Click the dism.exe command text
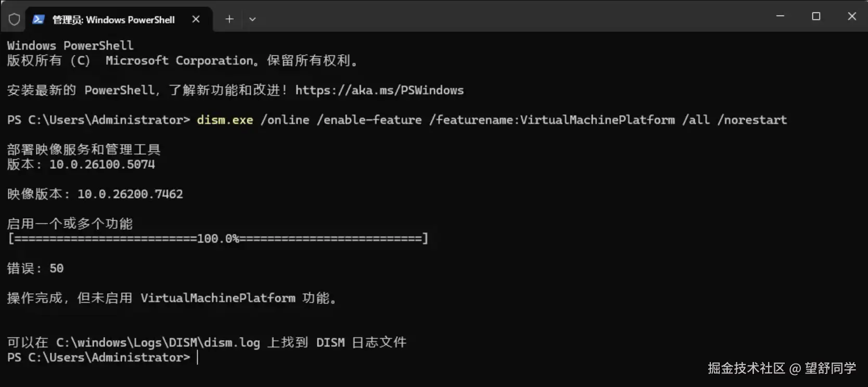The width and height of the screenshot is (868, 387). (225, 120)
